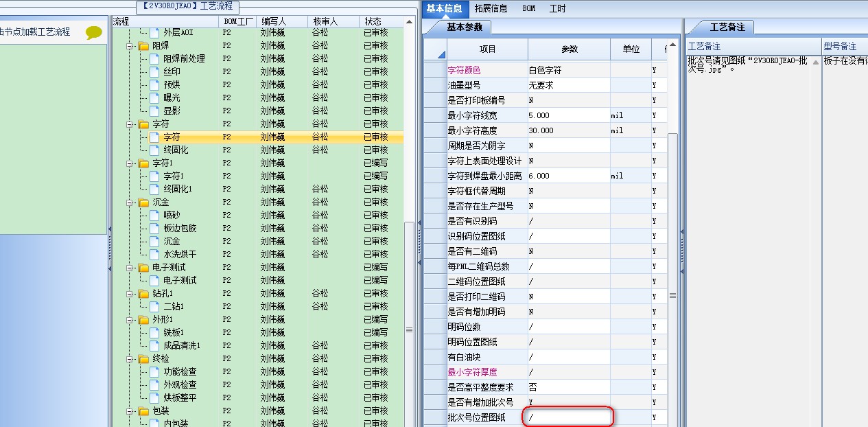Collapse the 沉金 tree node
The width and height of the screenshot is (868, 427).
[x=130, y=203]
